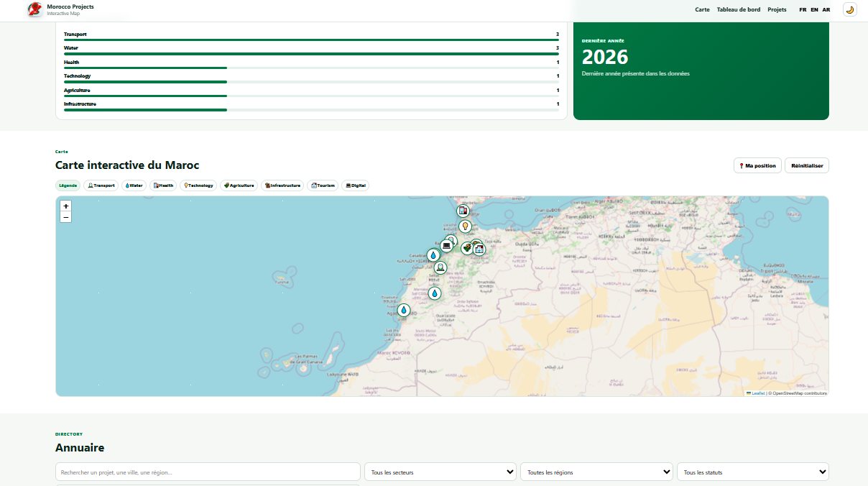Open the Tous les statuts dropdown
868x486 pixels.
click(x=753, y=472)
